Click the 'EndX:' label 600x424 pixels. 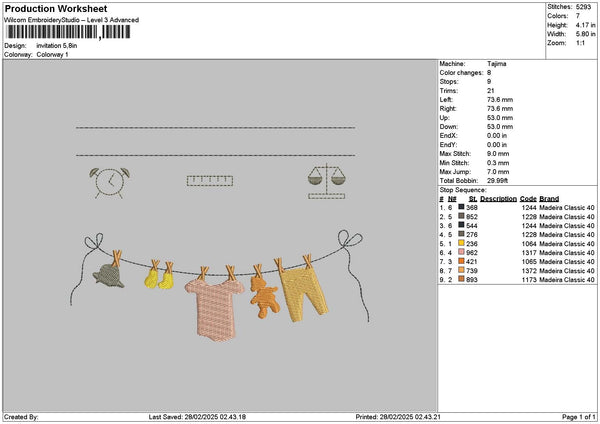[x=448, y=136]
